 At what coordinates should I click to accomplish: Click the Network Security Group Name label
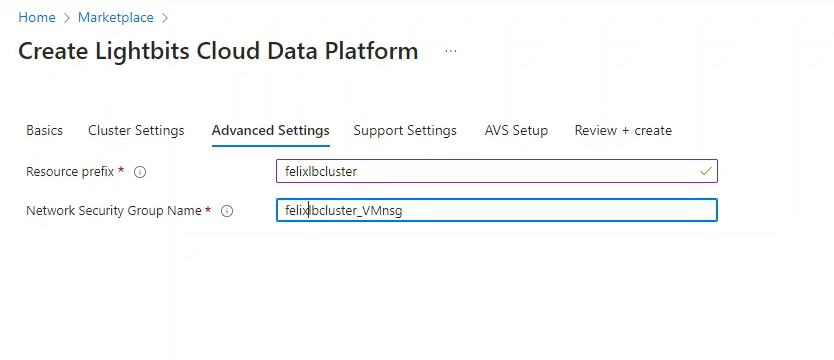114,211
